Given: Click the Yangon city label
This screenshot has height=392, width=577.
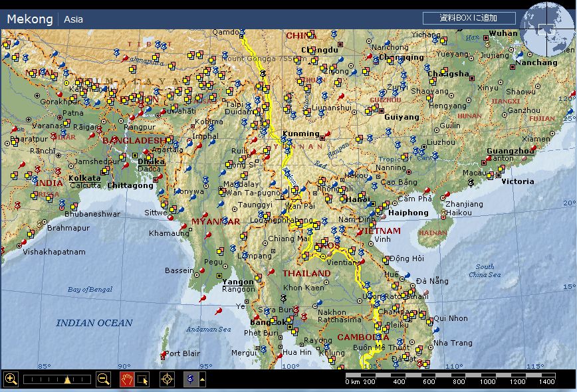Looking at the screenshot, I should pyautogui.click(x=238, y=282).
